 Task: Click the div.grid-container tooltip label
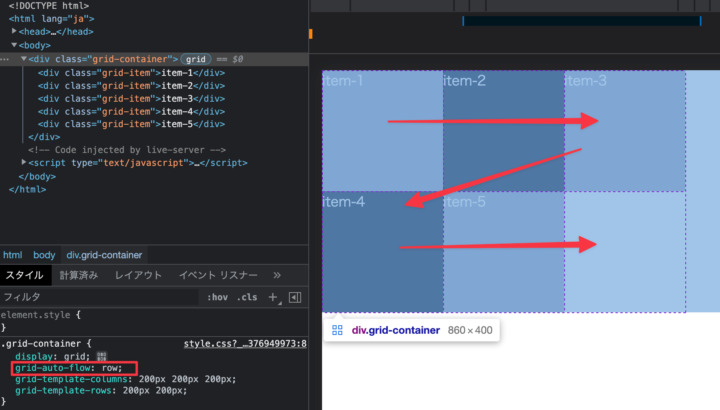click(396, 330)
